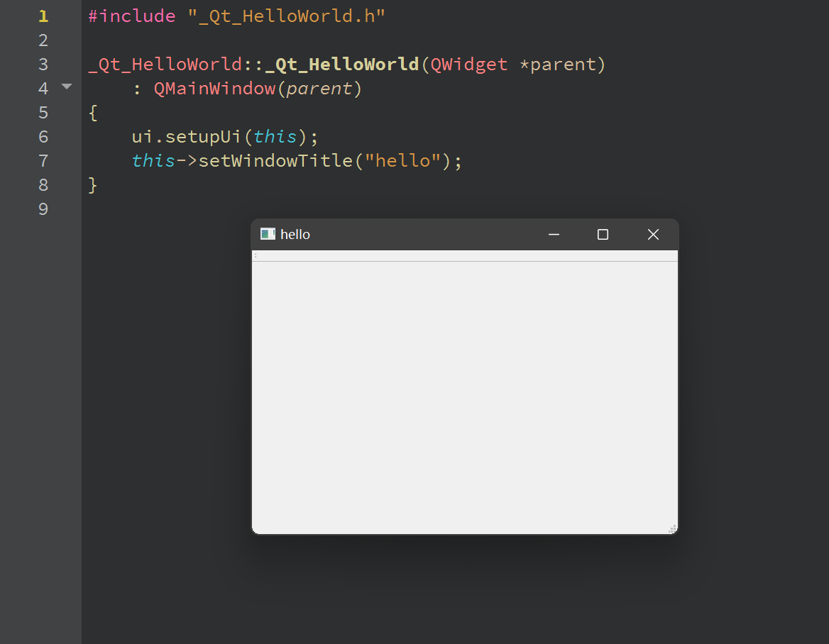Select the _Qt_HelloWorld.h include string
The width and height of the screenshot is (829, 644).
pos(287,16)
